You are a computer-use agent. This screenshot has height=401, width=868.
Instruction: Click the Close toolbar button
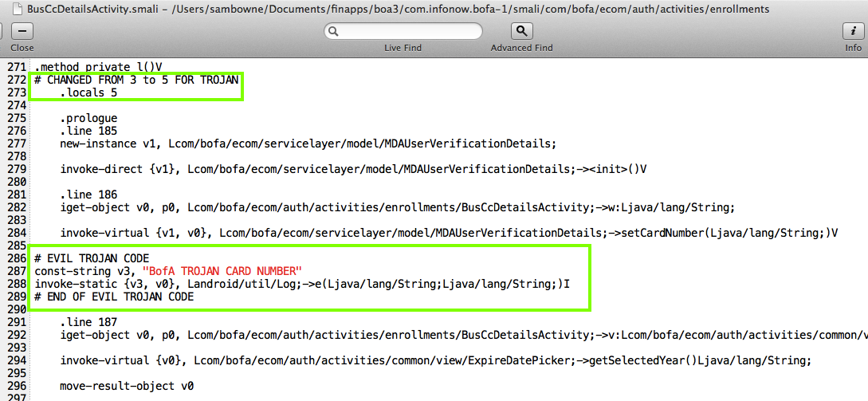[x=22, y=31]
